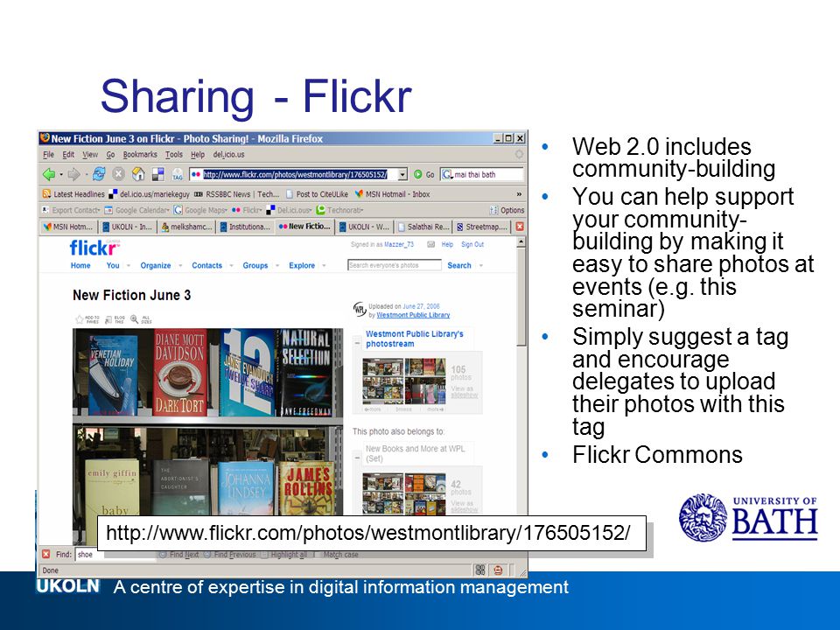Open the Edit menu
This screenshot has width=840, height=630.
pos(68,154)
